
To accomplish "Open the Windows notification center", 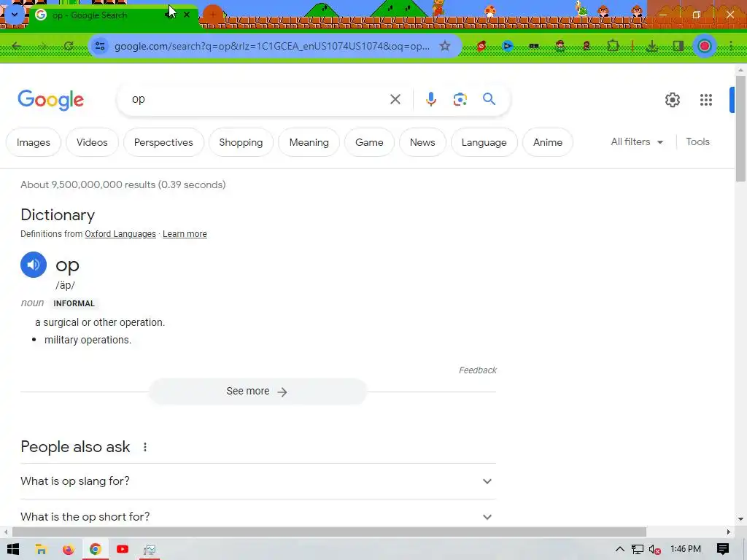I will point(723,549).
